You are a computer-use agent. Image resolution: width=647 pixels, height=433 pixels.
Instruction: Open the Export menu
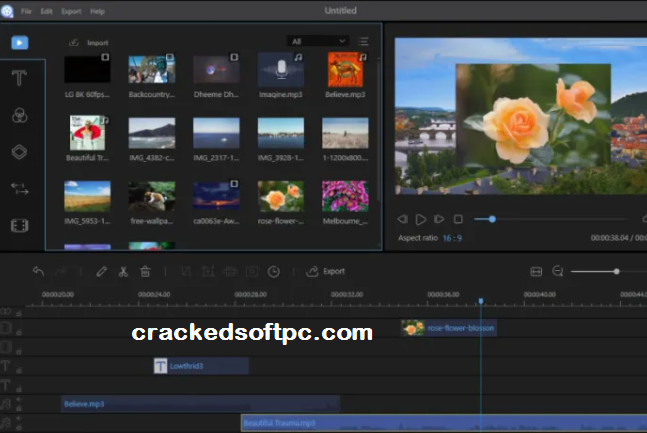(x=71, y=11)
